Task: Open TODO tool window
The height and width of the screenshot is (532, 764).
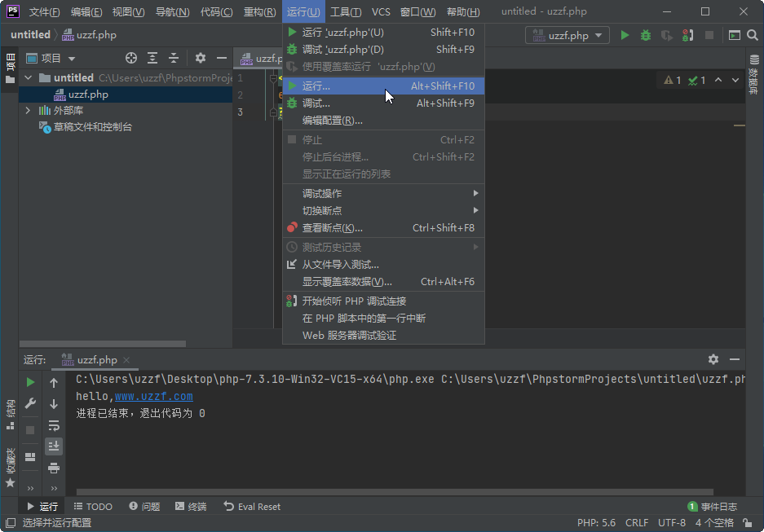Action: point(93,507)
